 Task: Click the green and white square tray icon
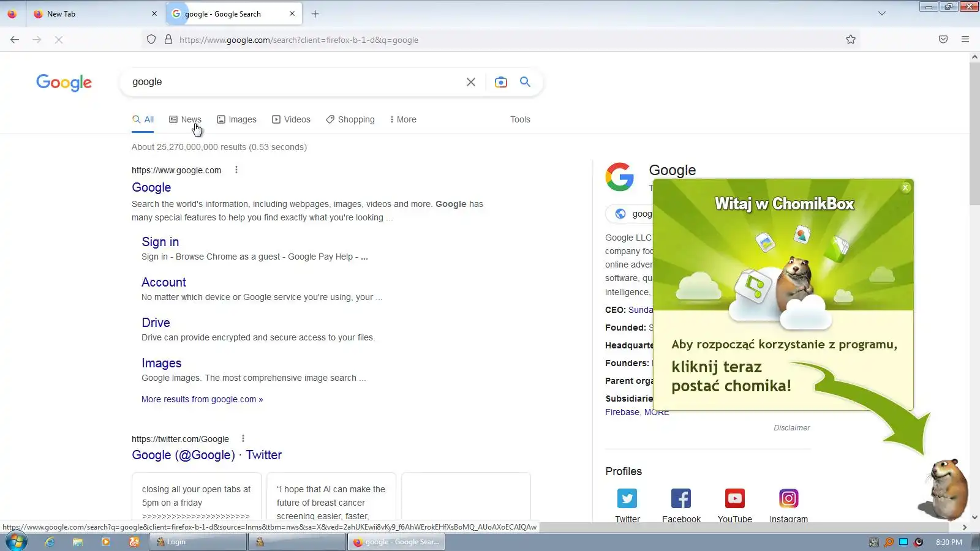874,542
